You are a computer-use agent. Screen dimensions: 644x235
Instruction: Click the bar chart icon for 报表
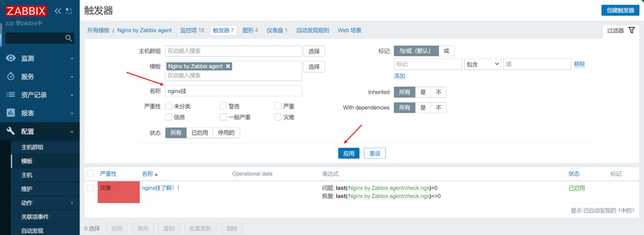coord(11,113)
